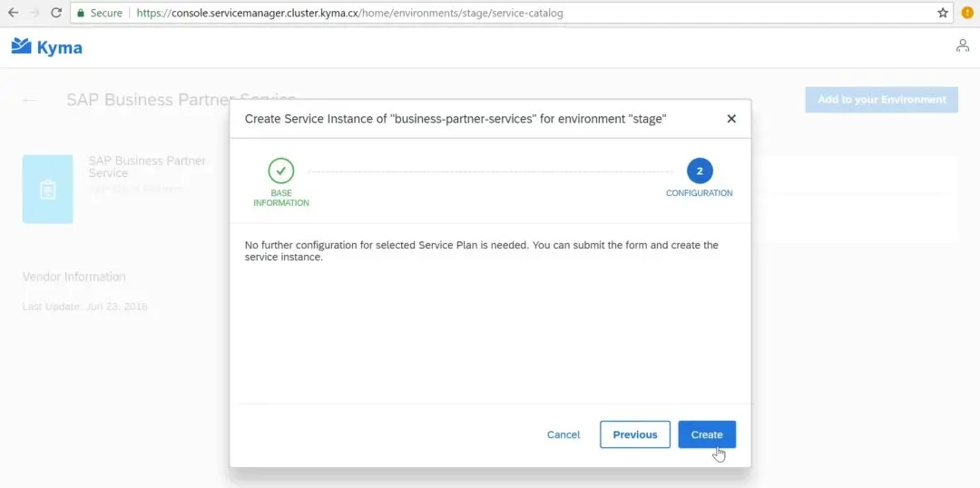The width and height of the screenshot is (980, 488).
Task: Click the back arrow beside SAP Business Partner
Action: click(29, 100)
